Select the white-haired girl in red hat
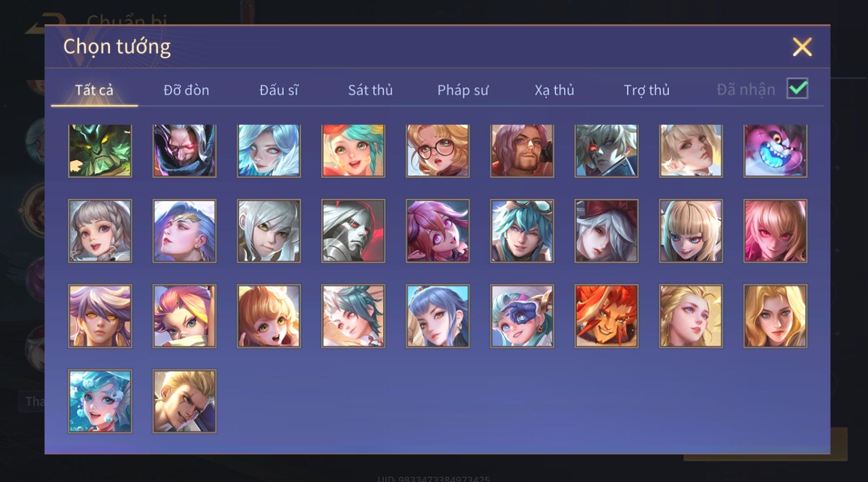Image resolution: width=868 pixels, height=482 pixels. [x=606, y=231]
